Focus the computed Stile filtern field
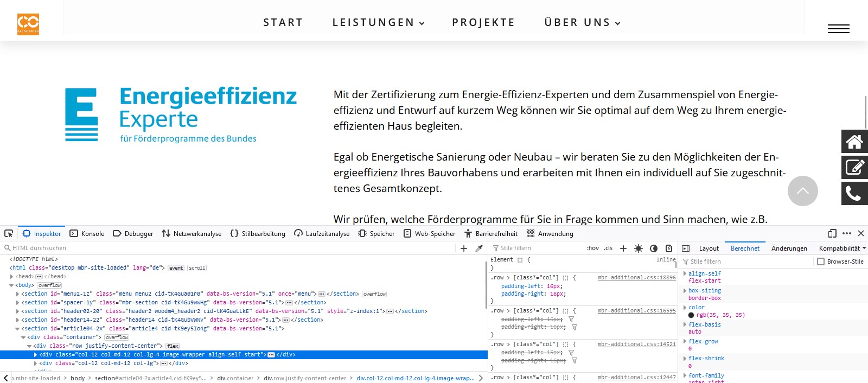 coord(746,261)
